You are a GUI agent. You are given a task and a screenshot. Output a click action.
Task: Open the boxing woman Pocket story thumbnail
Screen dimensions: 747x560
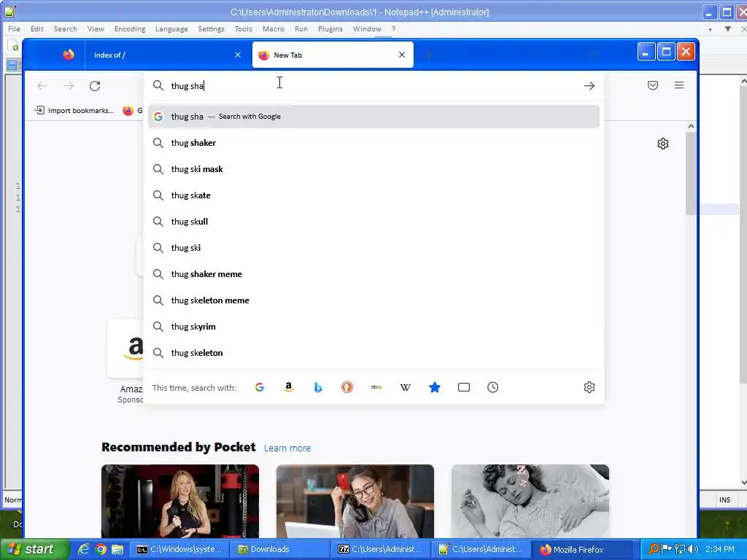pos(180,502)
